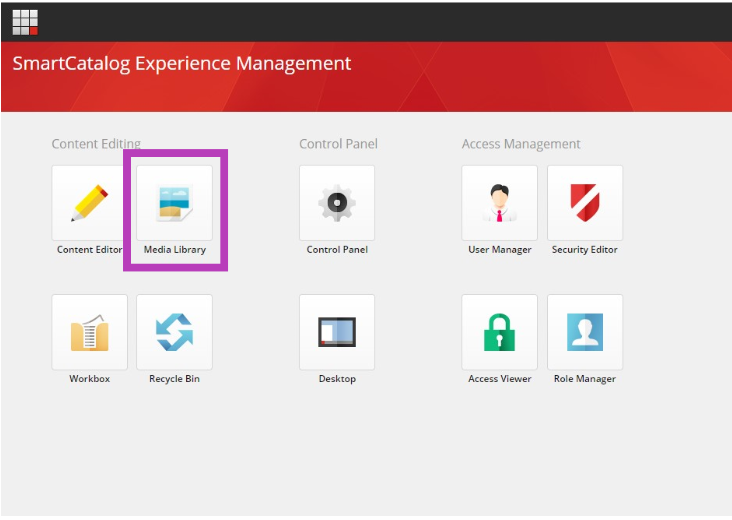
Task: Open the Control Panel gear tile
Action: coord(337,203)
